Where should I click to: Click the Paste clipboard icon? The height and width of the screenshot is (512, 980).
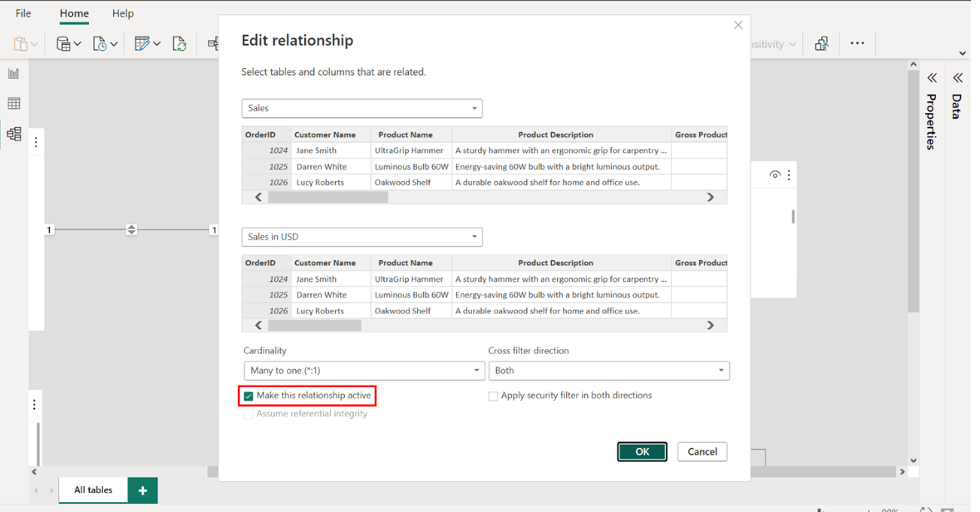click(x=20, y=44)
